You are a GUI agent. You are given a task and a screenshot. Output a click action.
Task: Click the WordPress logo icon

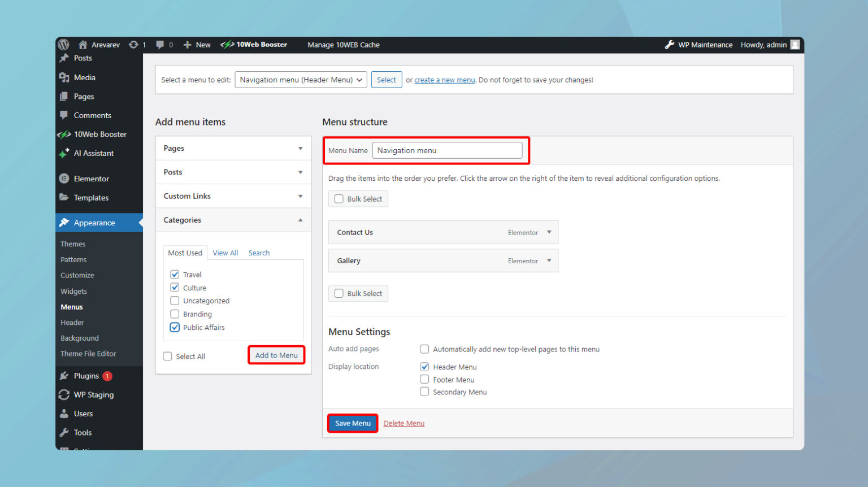[64, 45]
